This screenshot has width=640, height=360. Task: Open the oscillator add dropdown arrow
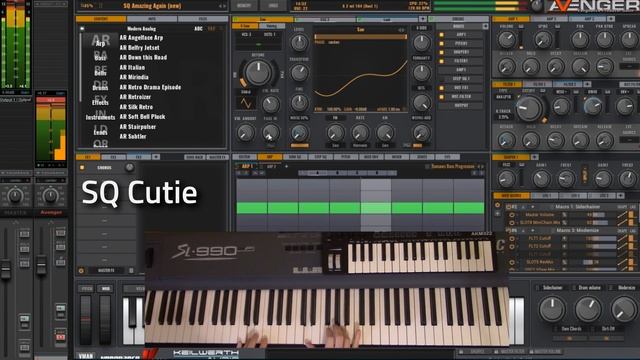(422, 19)
